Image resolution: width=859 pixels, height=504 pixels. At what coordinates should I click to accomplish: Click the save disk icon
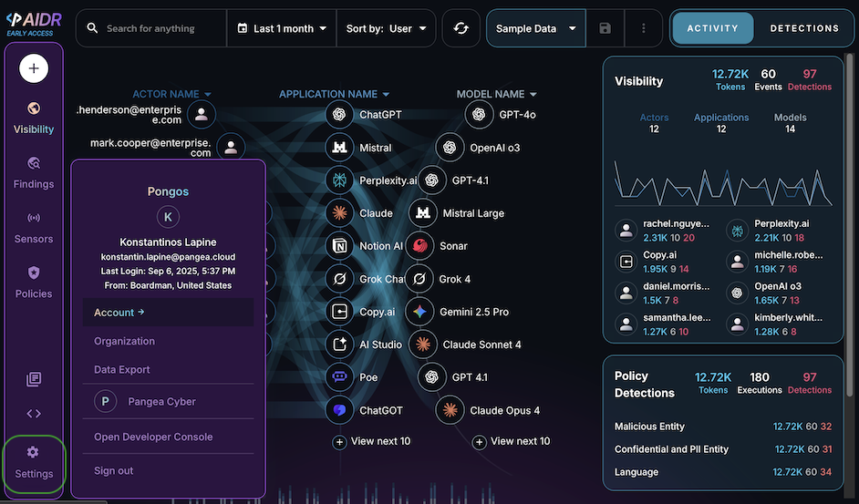(x=605, y=28)
